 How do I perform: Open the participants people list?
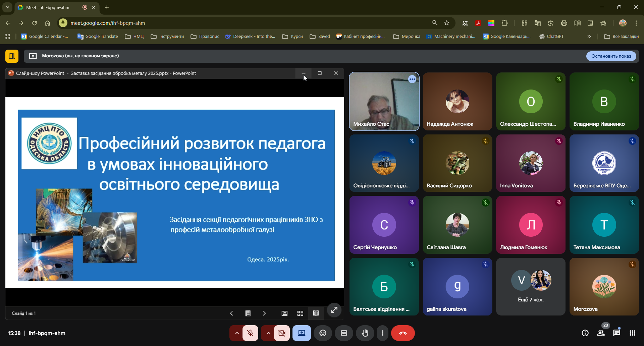click(x=601, y=333)
